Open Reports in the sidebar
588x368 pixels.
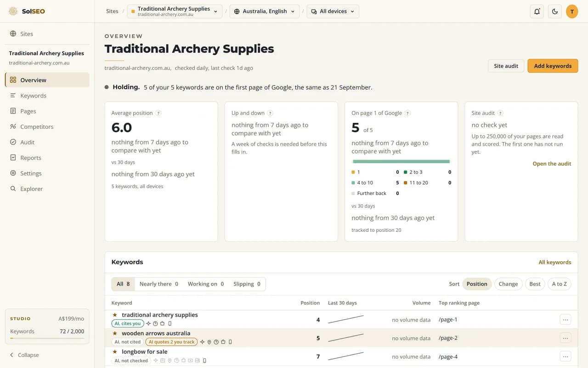[x=47, y=158]
